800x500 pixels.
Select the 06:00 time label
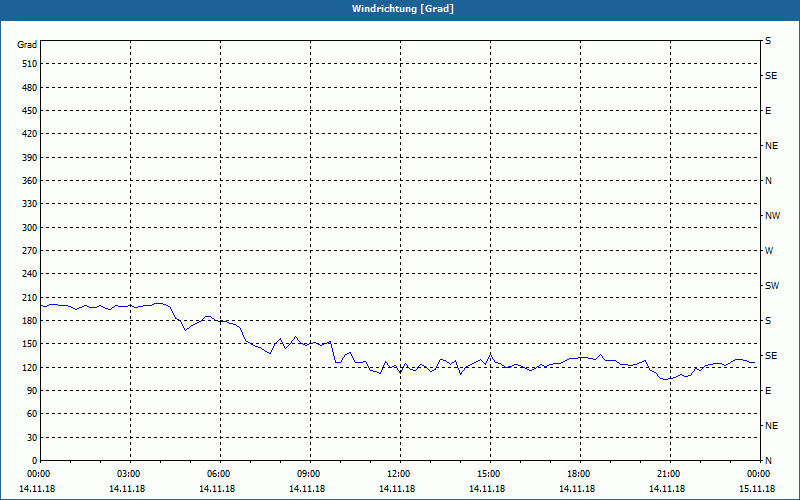pyautogui.click(x=220, y=474)
